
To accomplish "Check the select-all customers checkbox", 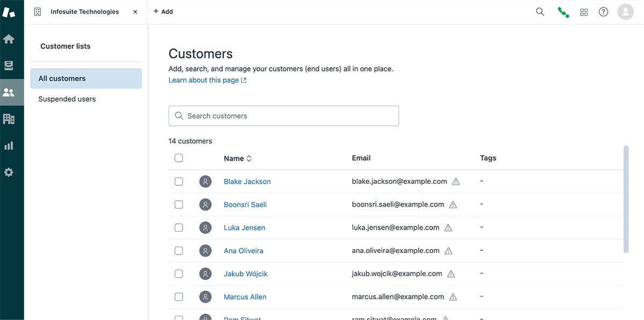I will (x=179, y=158).
